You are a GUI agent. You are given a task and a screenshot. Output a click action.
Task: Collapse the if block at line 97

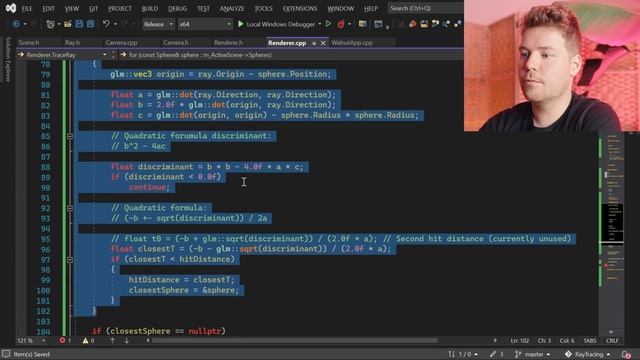(70, 260)
